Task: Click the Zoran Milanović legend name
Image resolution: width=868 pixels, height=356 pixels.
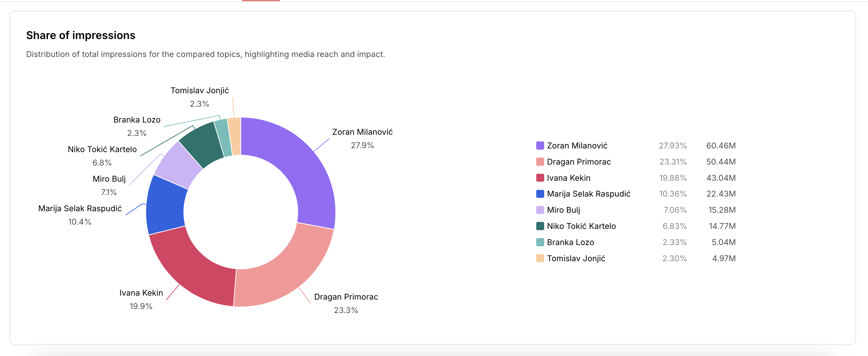Action: (x=577, y=146)
